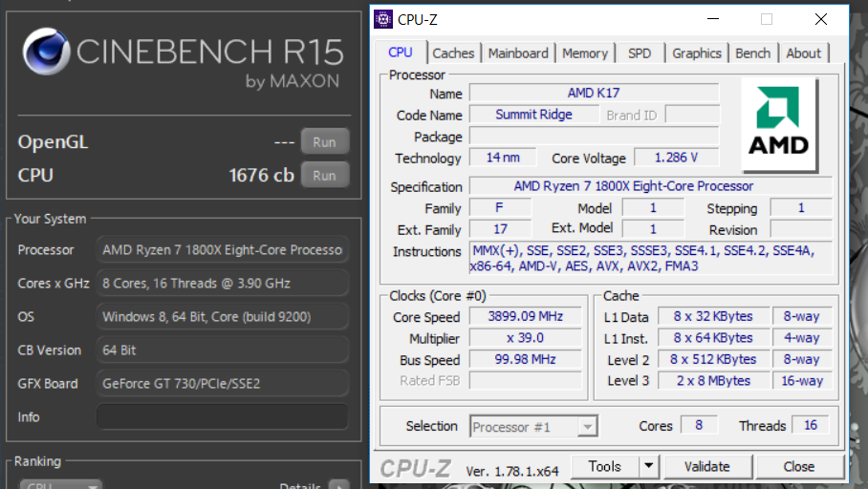
Task: Click the AMD K17 name value
Action: (594, 93)
